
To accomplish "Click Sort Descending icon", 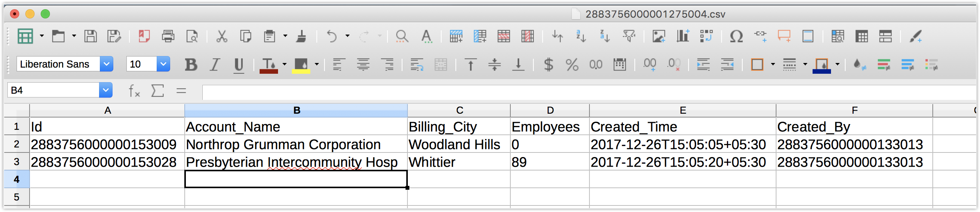I will point(605,36).
